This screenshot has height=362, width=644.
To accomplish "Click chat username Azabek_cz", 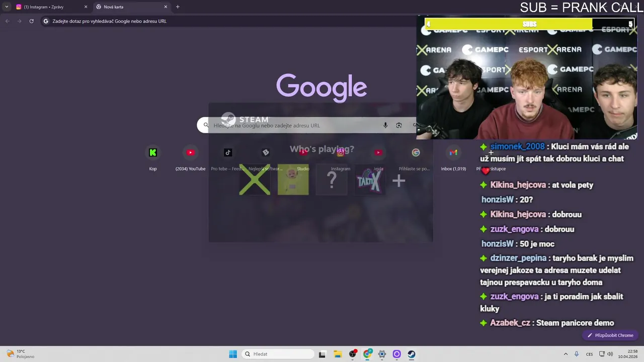I will click(510, 323).
